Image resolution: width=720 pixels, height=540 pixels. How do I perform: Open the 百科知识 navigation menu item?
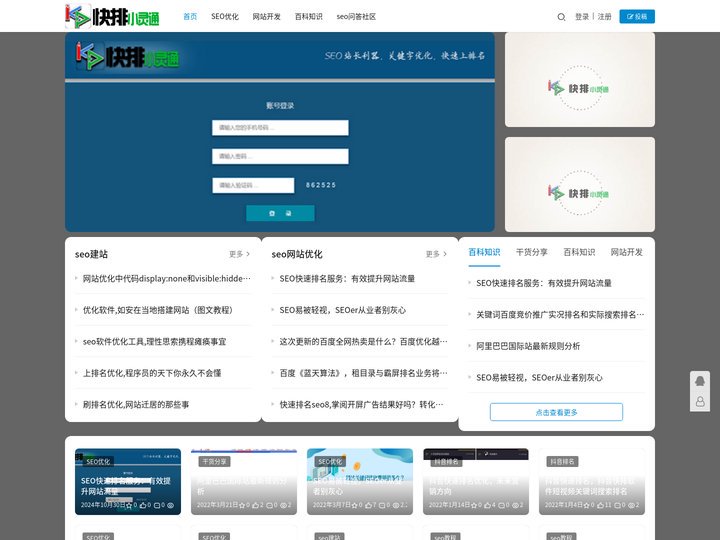(309, 17)
